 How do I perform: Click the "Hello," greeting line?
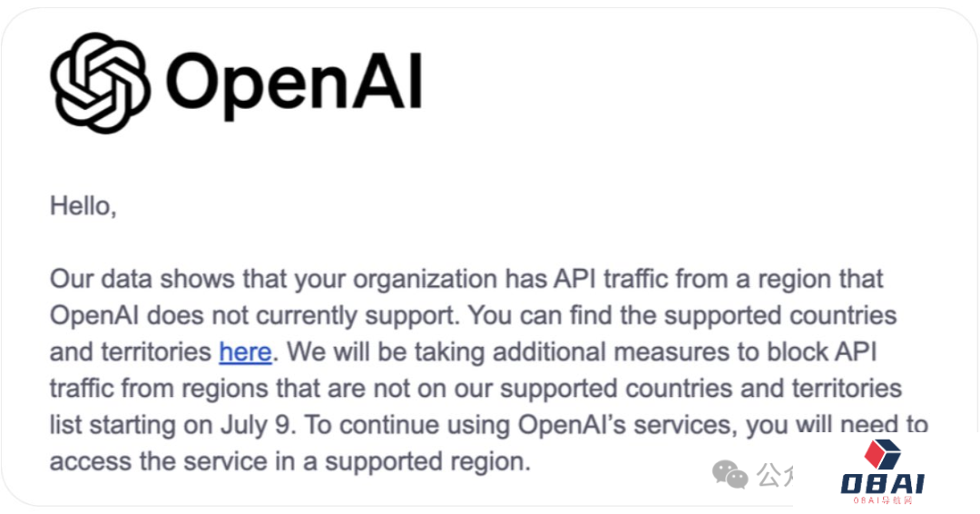click(x=83, y=206)
